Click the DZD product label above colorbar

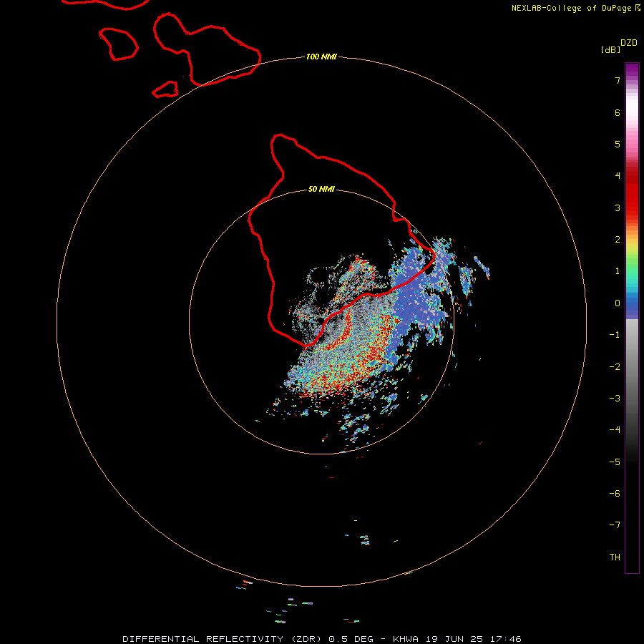(628, 43)
